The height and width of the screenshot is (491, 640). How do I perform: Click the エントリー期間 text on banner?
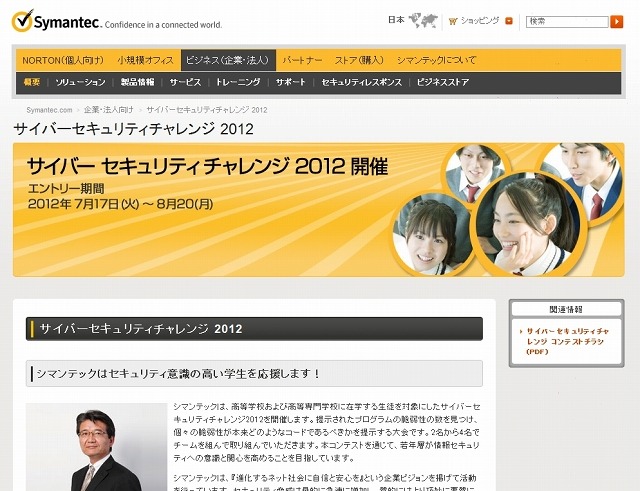66,189
